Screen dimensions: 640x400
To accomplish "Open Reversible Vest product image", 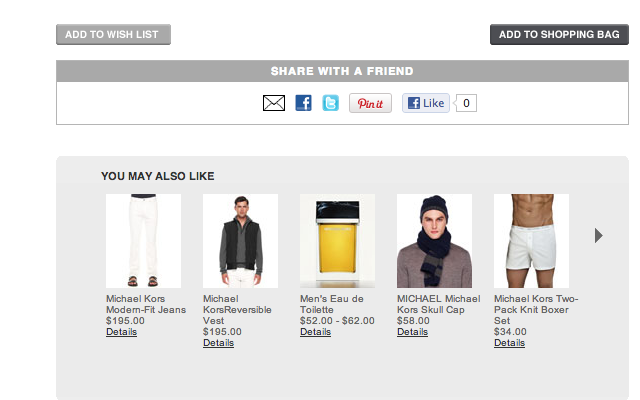I will pyautogui.click(x=240, y=241).
